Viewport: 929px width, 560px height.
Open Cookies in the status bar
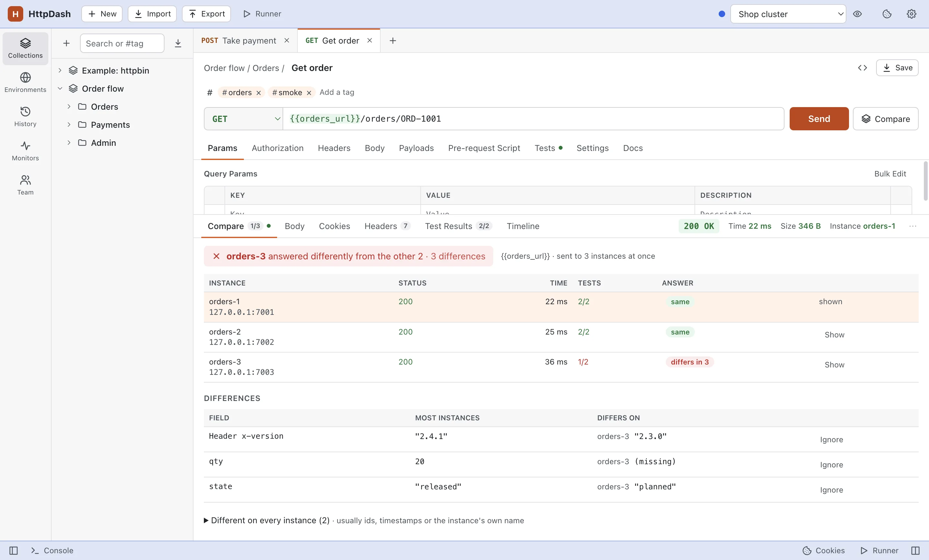point(824,551)
